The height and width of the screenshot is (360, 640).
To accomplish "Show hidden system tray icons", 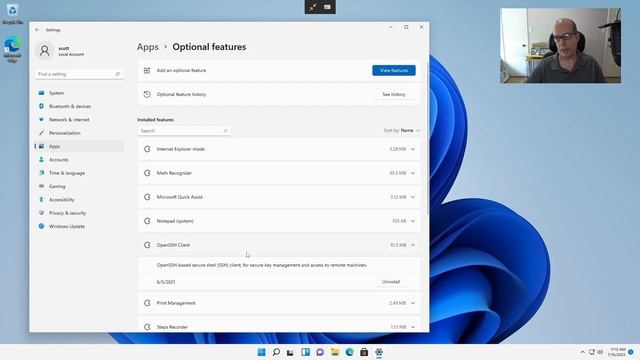I will point(582,352).
